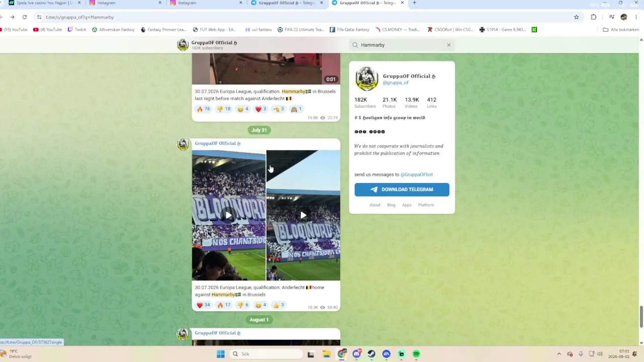Open the July 31 post author name

point(217,143)
